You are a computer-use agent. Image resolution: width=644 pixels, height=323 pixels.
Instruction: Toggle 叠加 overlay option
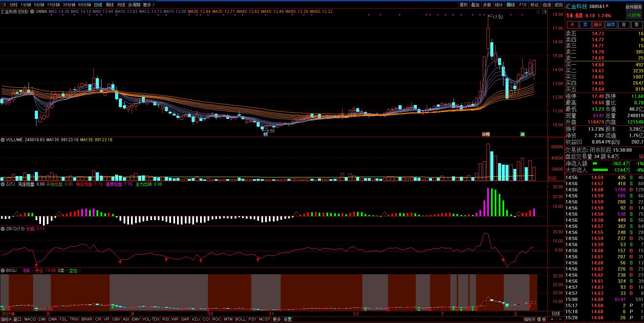pos(475,5)
